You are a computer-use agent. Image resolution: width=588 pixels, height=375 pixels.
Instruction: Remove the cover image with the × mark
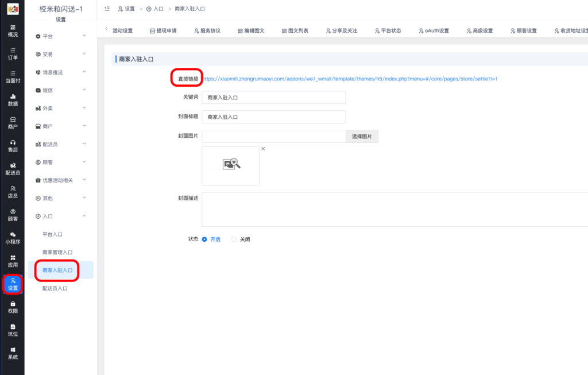point(262,148)
